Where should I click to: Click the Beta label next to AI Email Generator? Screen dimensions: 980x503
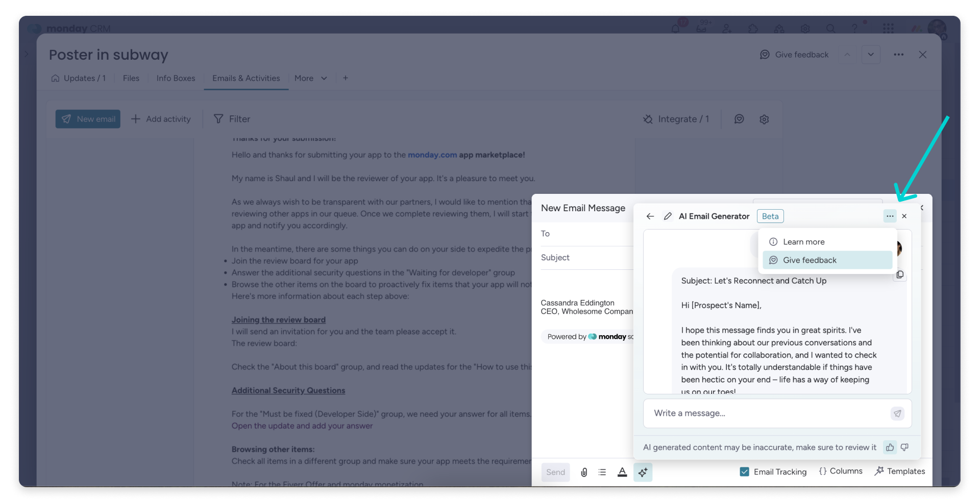pos(770,216)
